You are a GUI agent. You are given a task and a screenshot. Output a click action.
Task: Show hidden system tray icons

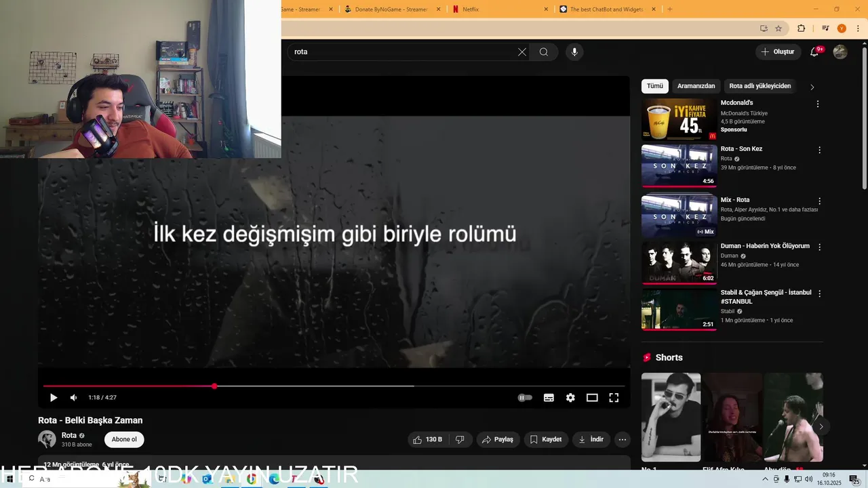coord(766,479)
